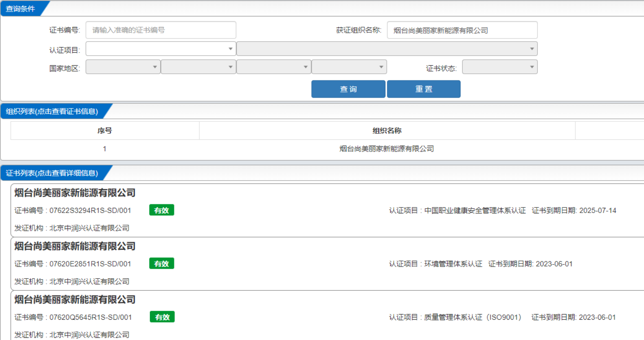This screenshot has width=644, height=340.
Task: Click the 重置 button
Action: pyautogui.click(x=424, y=89)
